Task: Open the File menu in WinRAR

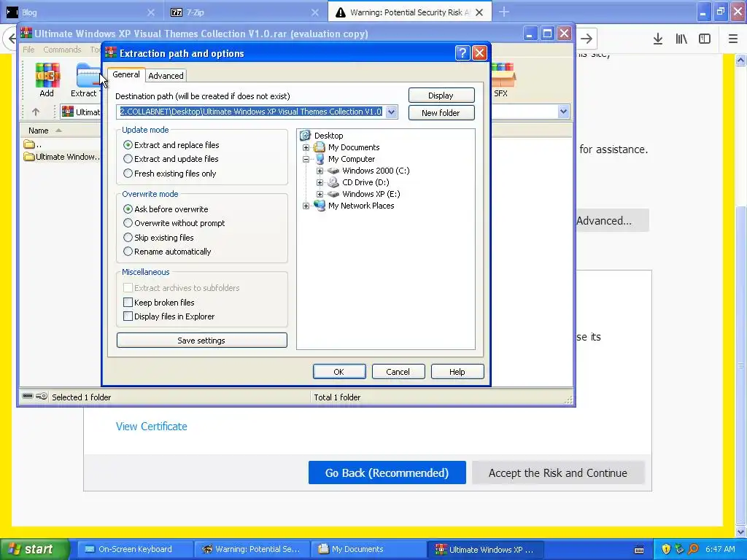Action: tap(28, 50)
